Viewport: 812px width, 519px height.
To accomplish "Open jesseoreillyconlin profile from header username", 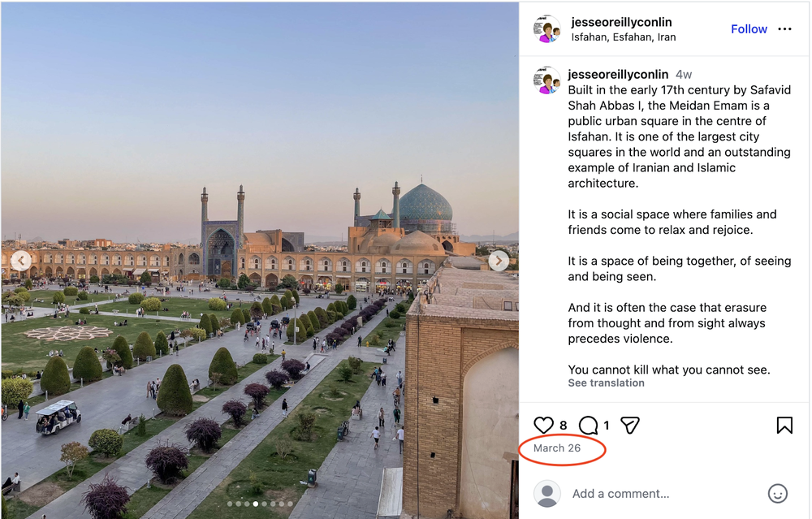I will click(621, 22).
